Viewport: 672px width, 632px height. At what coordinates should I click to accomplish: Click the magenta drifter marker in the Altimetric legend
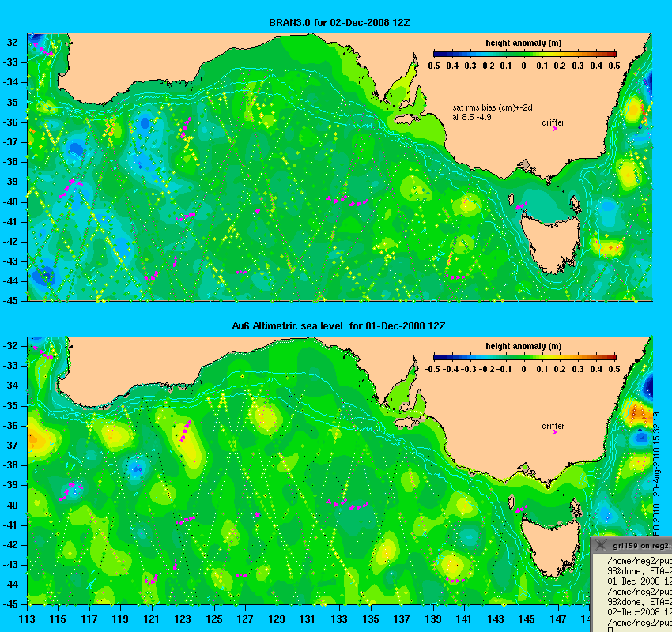[555, 432]
